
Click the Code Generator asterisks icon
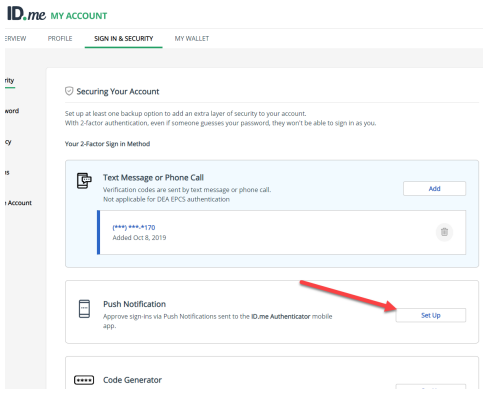point(84,380)
